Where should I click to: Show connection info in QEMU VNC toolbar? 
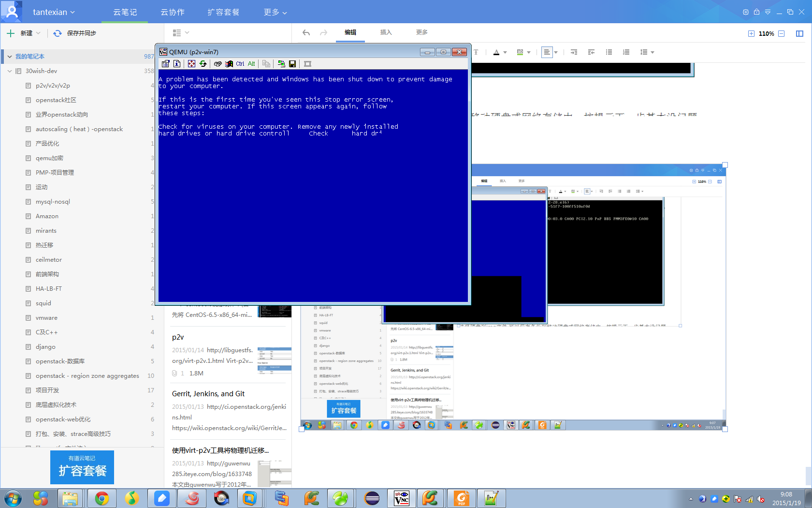(177, 64)
